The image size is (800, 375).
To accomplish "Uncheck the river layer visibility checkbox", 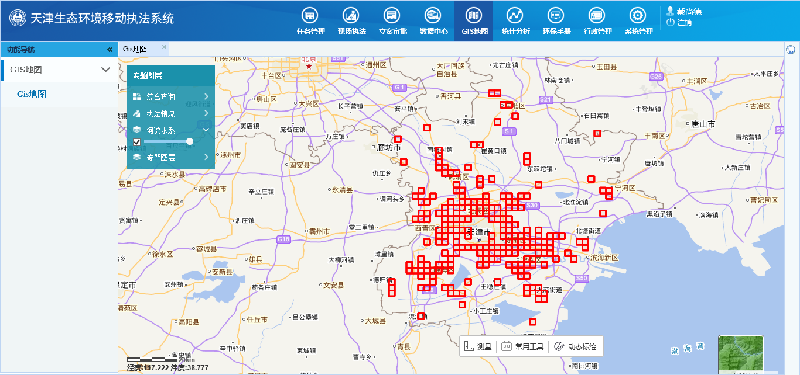I will [137, 141].
